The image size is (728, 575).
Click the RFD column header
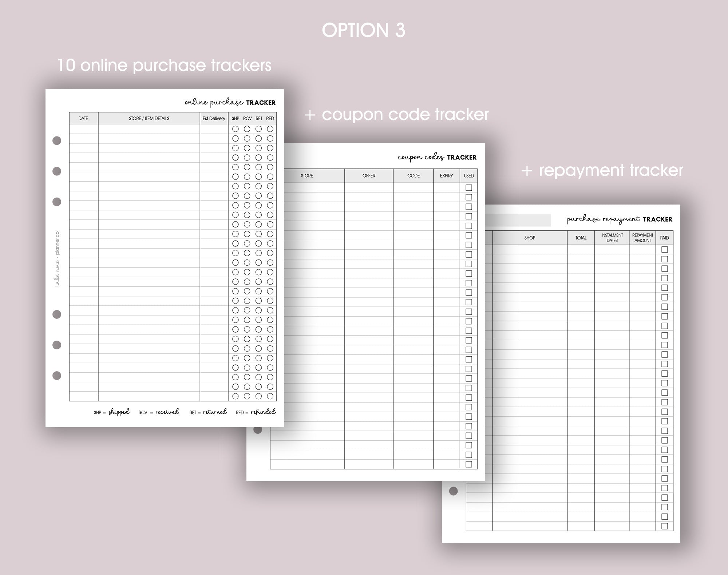270,118
